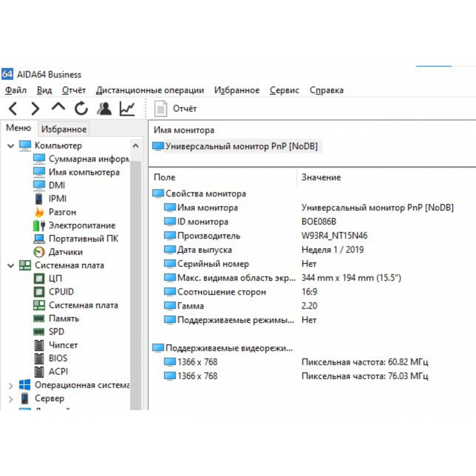476x476 pixels.
Task: Select the 1366 x 768 row at 60.82 МГц
Action: (x=296, y=362)
